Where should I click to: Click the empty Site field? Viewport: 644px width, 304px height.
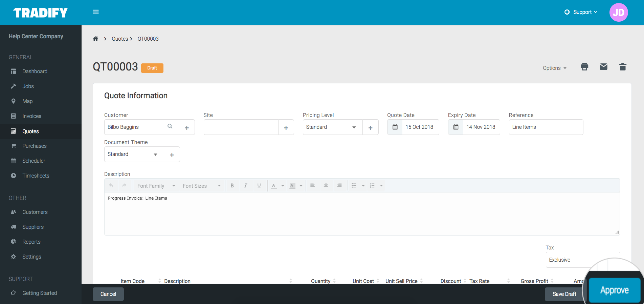(241, 127)
